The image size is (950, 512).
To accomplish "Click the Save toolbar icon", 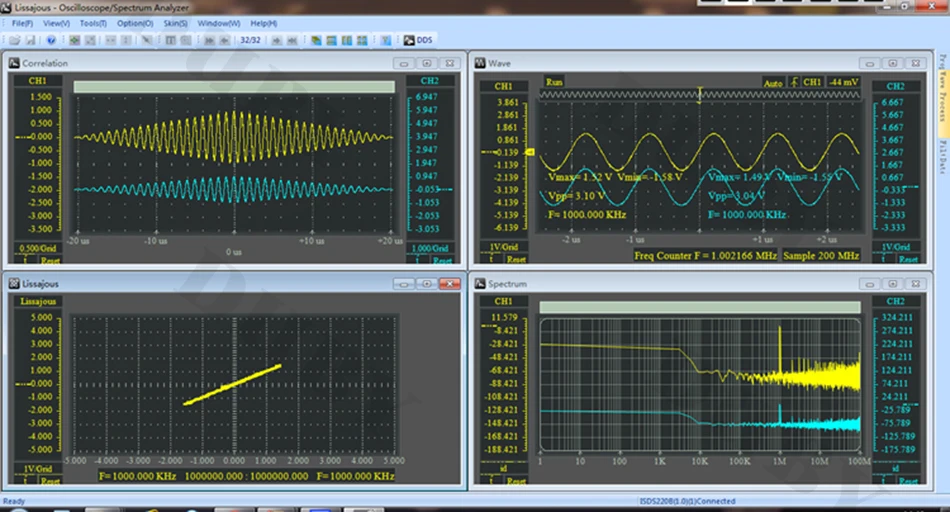I will pos(30,40).
